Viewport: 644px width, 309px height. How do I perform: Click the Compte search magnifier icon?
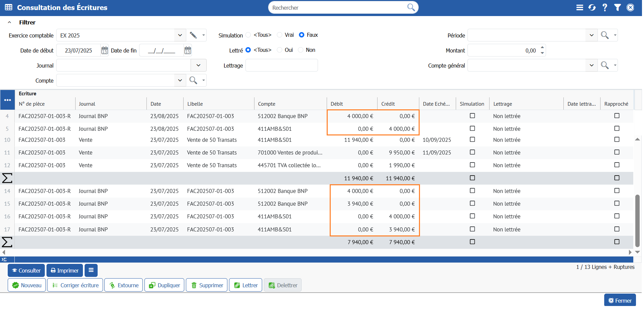(193, 81)
